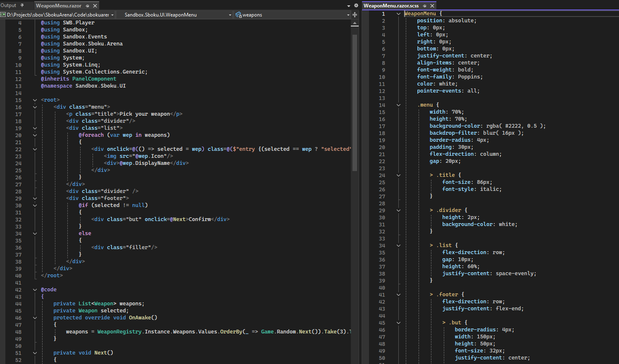
Task: Click the razor editor scroll-up arrow
Action: tap(355, 24)
